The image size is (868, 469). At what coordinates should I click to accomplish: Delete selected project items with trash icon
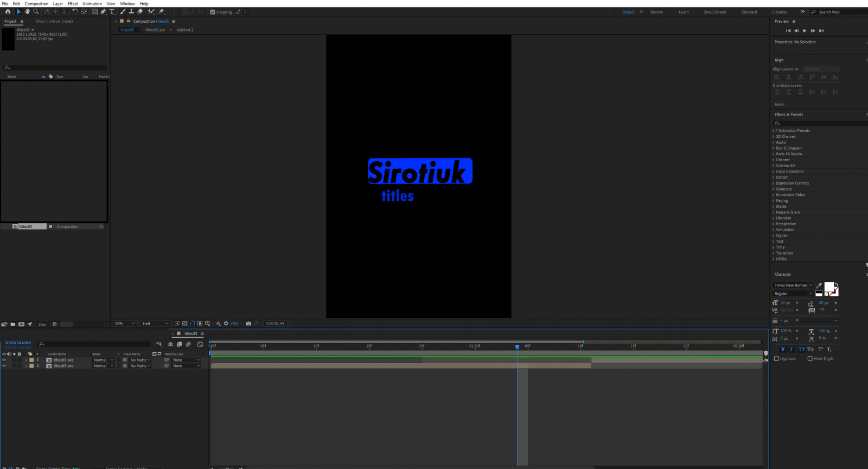click(x=54, y=324)
